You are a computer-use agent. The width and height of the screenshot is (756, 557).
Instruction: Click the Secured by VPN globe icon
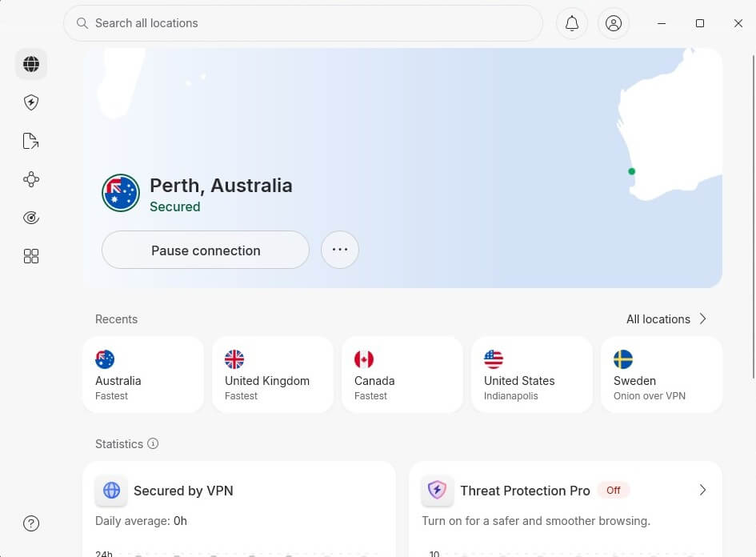(111, 491)
